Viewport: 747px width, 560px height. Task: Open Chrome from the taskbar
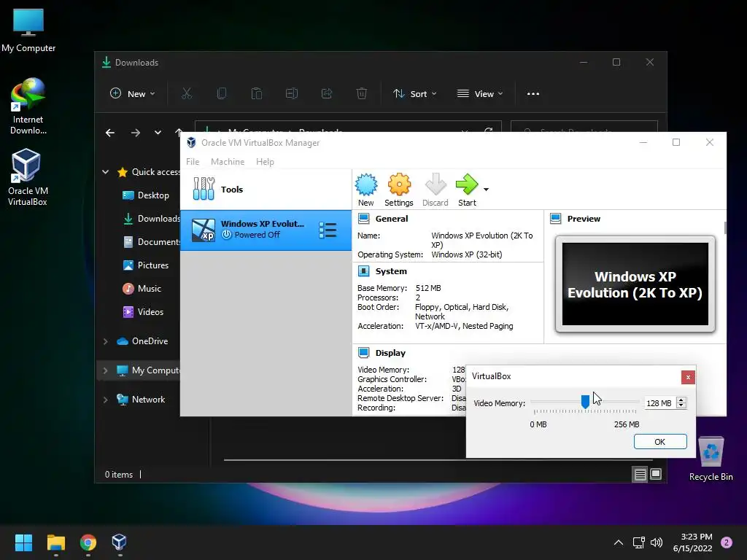coord(88,542)
